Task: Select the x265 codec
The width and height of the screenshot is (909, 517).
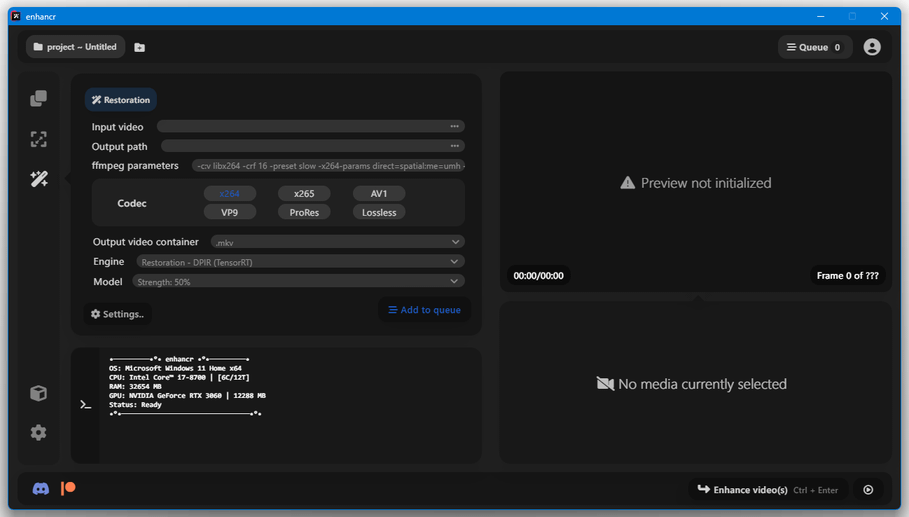Action: [304, 194]
